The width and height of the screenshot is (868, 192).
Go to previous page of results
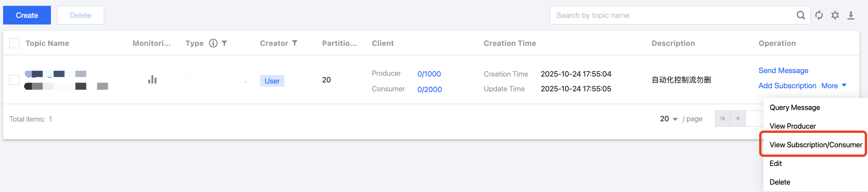737,119
